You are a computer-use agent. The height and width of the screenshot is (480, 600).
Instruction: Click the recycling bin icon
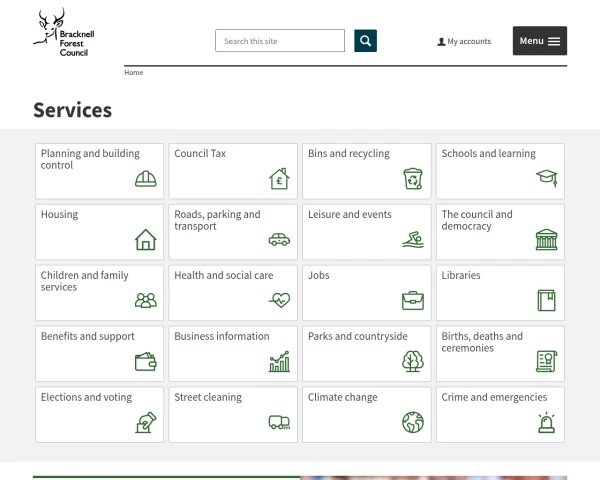coord(413,179)
